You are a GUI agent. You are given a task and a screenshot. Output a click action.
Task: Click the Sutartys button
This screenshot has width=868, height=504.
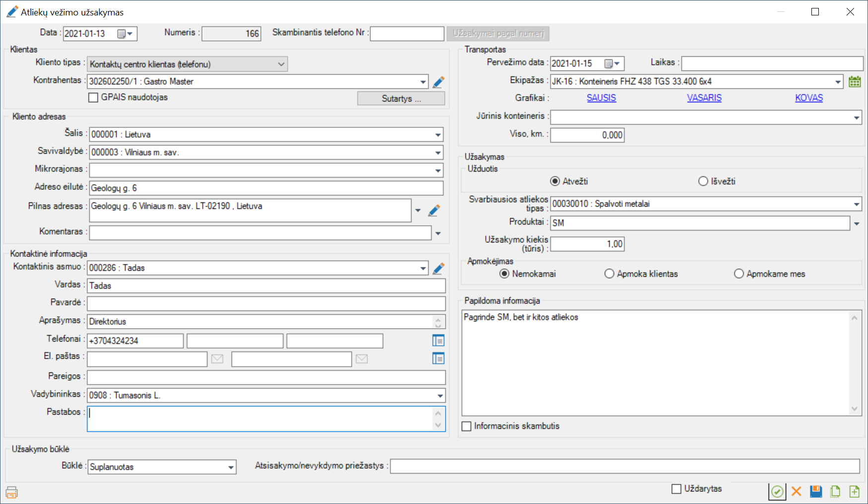coord(401,98)
